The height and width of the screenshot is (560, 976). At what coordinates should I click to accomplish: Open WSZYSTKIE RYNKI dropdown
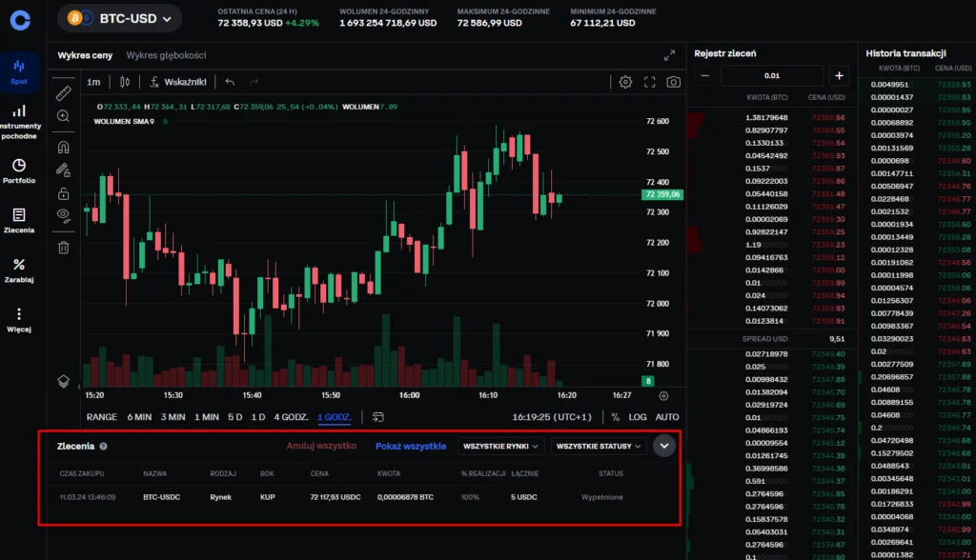[x=500, y=446]
